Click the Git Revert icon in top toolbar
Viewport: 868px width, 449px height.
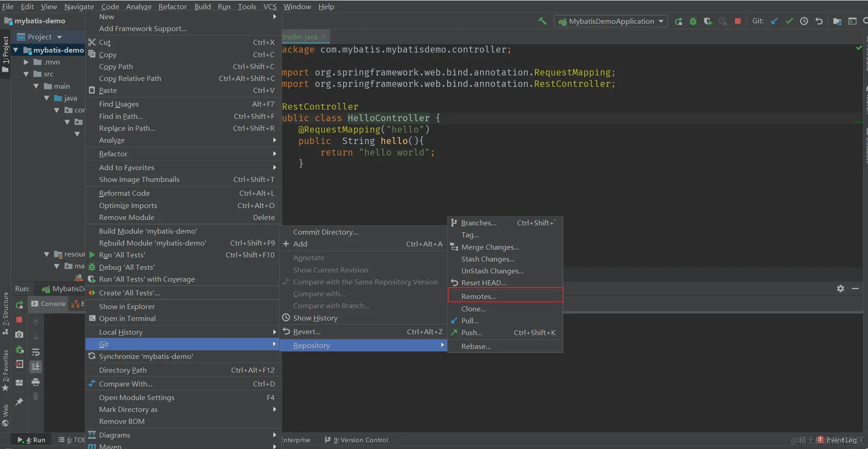819,21
